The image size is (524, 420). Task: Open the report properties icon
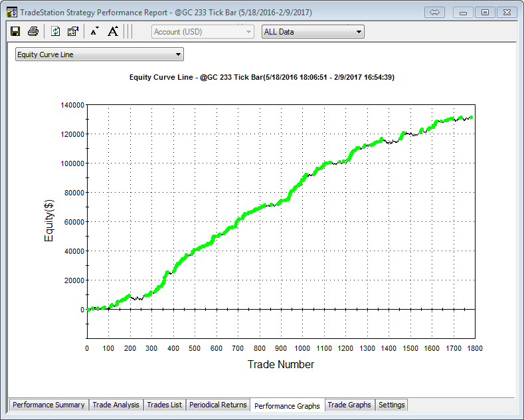[72, 31]
